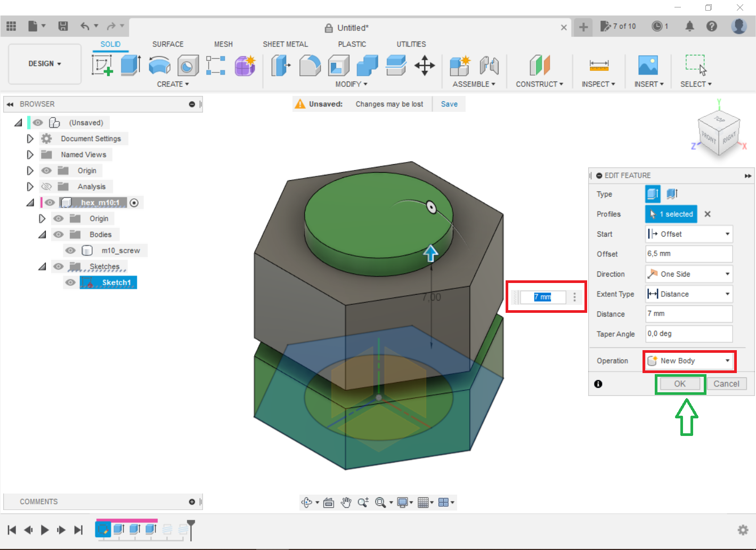Open the notifications bell icon

point(689,26)
